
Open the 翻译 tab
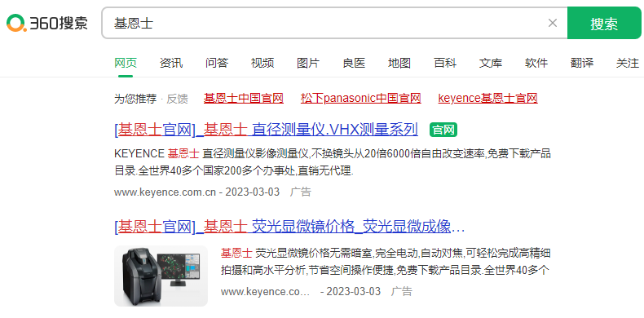click(581, 63)
